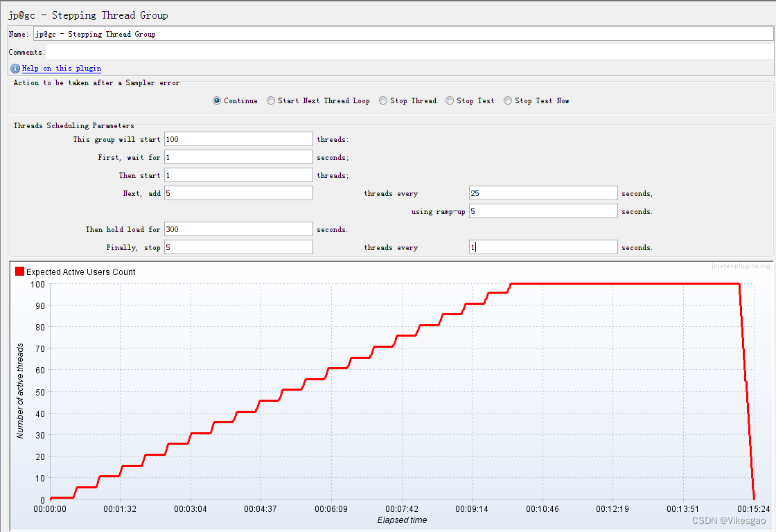Click the Comments text field

click(409, 52)
